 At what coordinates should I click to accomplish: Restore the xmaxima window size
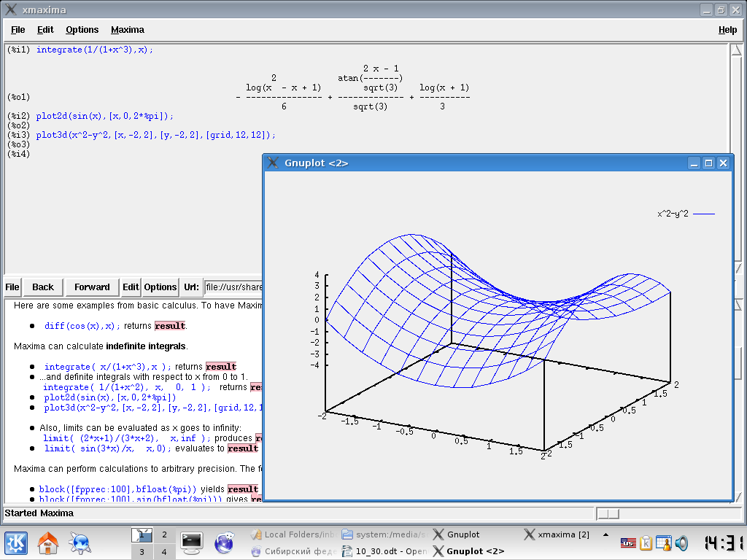pos(721,10)
